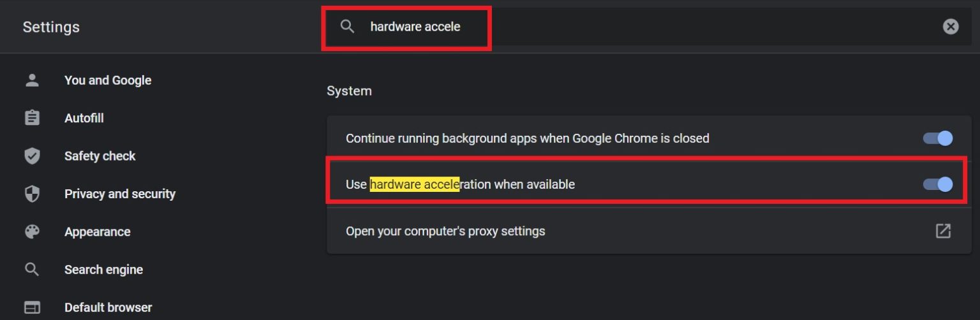Viewport: 980px width, 320px height.
Task: Clear the search with the X button
Action: coord(951,27)
